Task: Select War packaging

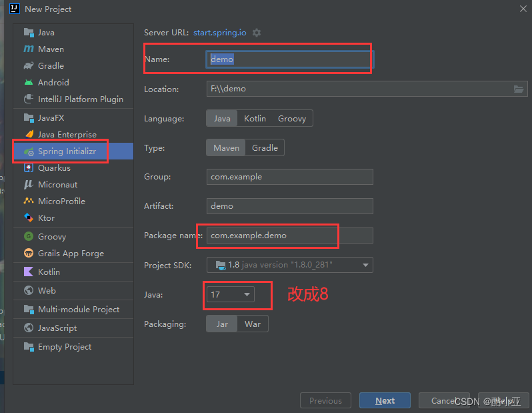Action: point(253,324)
